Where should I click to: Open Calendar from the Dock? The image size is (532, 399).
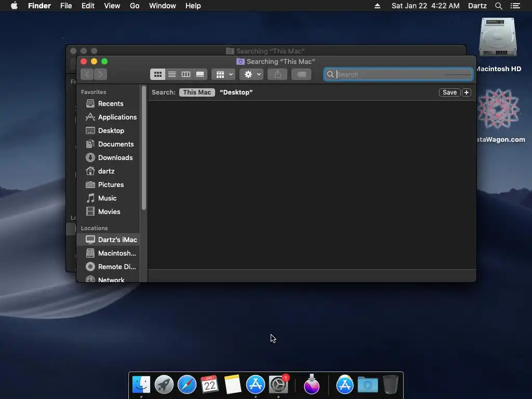click(209, 384)
